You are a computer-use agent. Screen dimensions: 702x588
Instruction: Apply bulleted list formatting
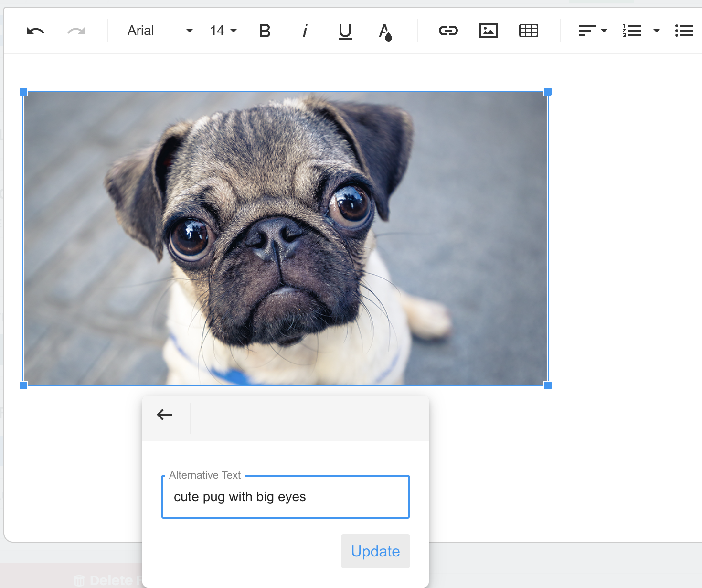[x=684, y=31]
